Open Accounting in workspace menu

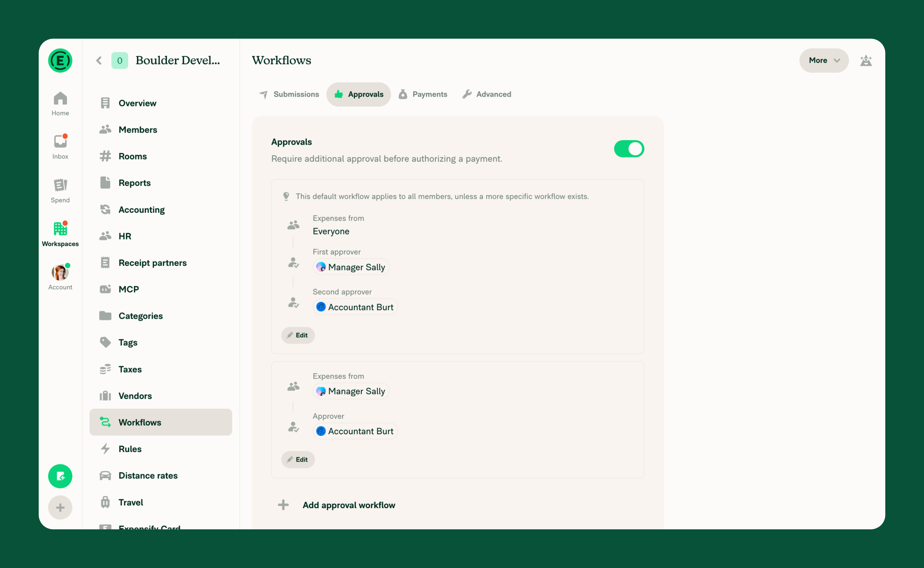point(161,210)
